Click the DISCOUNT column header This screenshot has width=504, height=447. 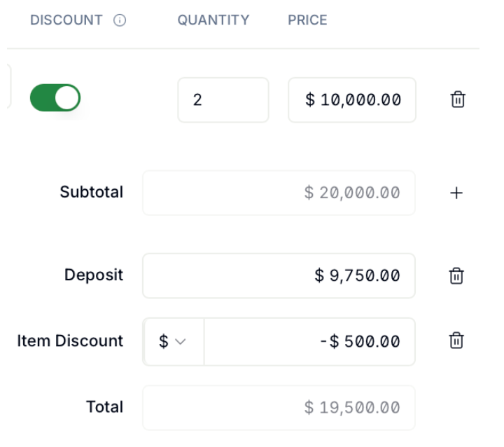point(66,20)
